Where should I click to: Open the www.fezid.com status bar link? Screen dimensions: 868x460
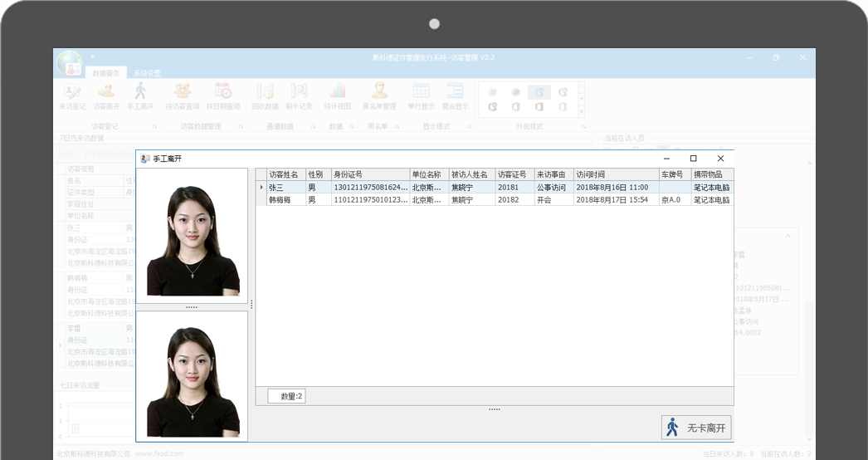click(x=159, y=453)
